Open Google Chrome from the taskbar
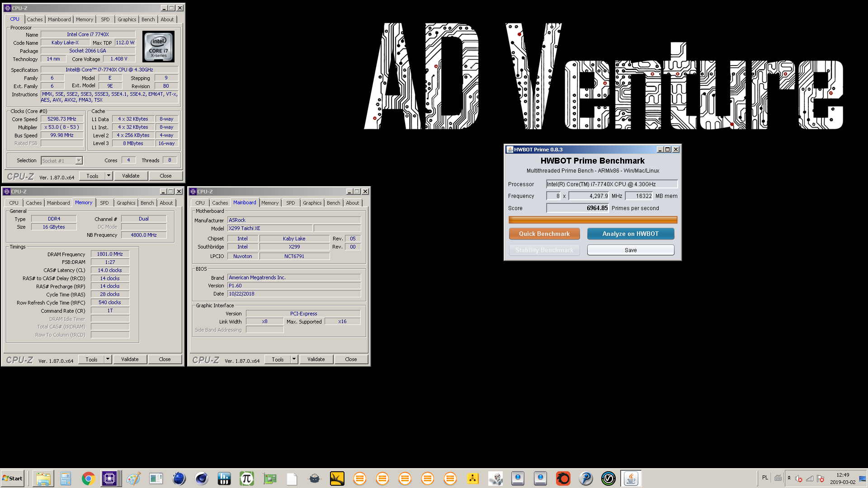This screenshot has width=868, height=488. pos(88,479)
